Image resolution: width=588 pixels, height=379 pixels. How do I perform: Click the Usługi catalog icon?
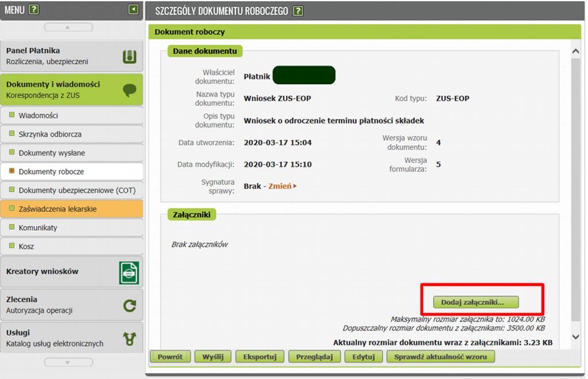coord(129,339)
